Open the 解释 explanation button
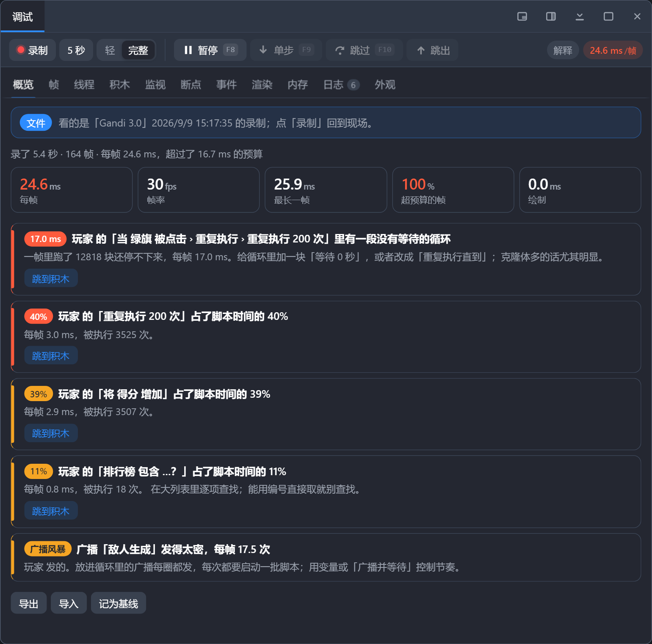 coord(563,50)
